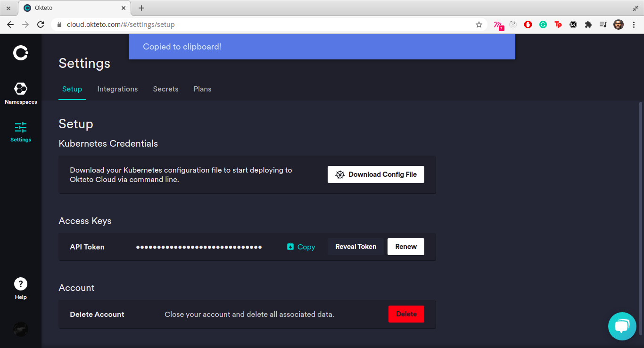Image resolution: width=644 pixels, height=348 pixels.
Task: Click the red Delete account button
Action: (406, 314)
